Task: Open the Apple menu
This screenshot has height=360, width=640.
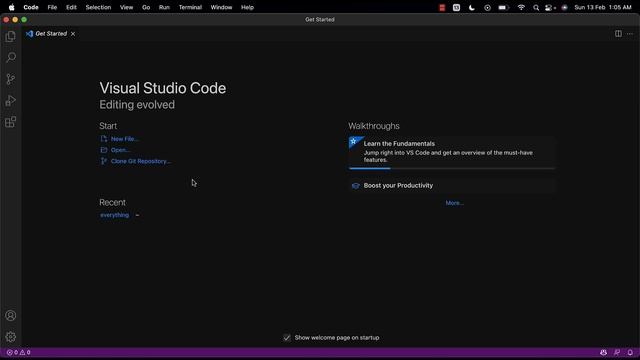Action: coord(11,7)
